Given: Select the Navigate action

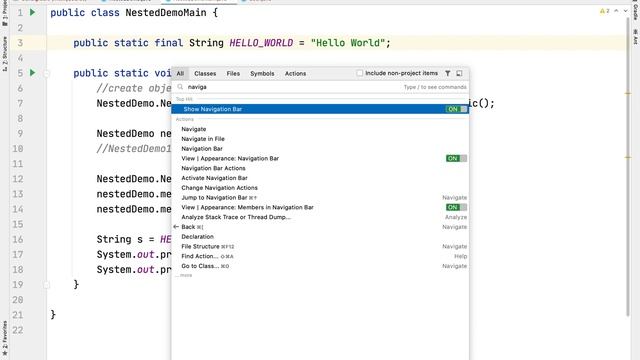Looking at the screenshot, I should (320, 129).
